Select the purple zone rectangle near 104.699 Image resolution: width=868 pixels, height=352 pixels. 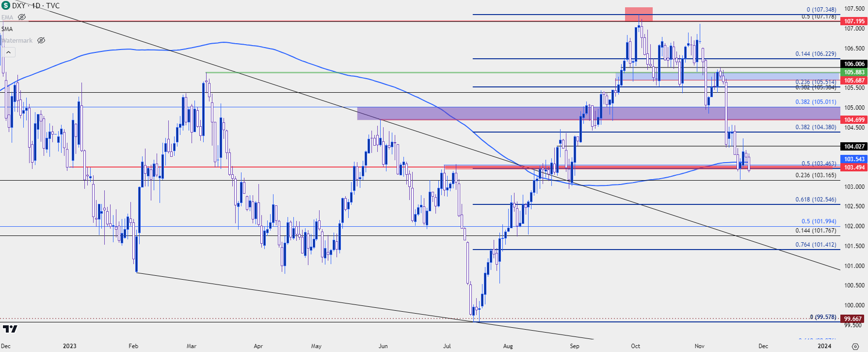[x=598, y=114]
